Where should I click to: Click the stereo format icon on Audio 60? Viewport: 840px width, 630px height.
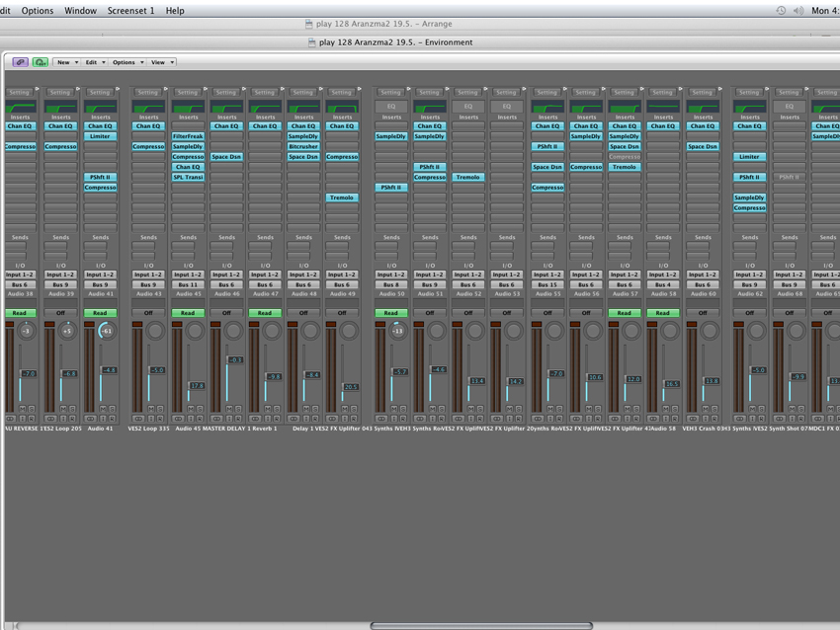tap(693, 419)
